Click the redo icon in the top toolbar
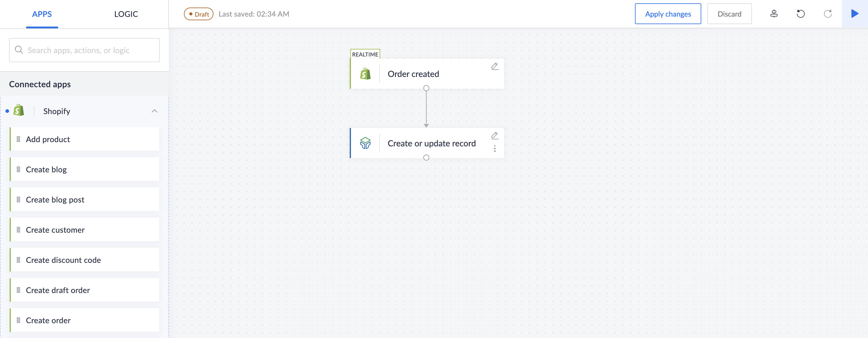 [x=828, y=13]
